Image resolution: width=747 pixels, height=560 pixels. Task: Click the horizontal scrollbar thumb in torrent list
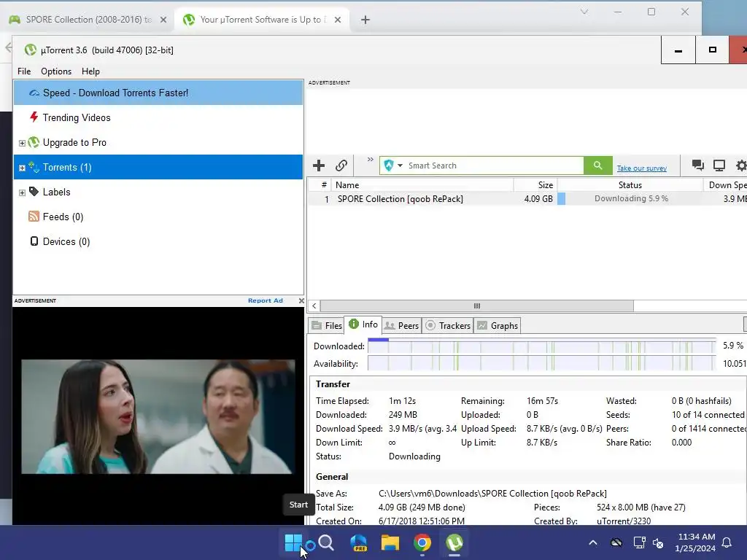point(477,306)
